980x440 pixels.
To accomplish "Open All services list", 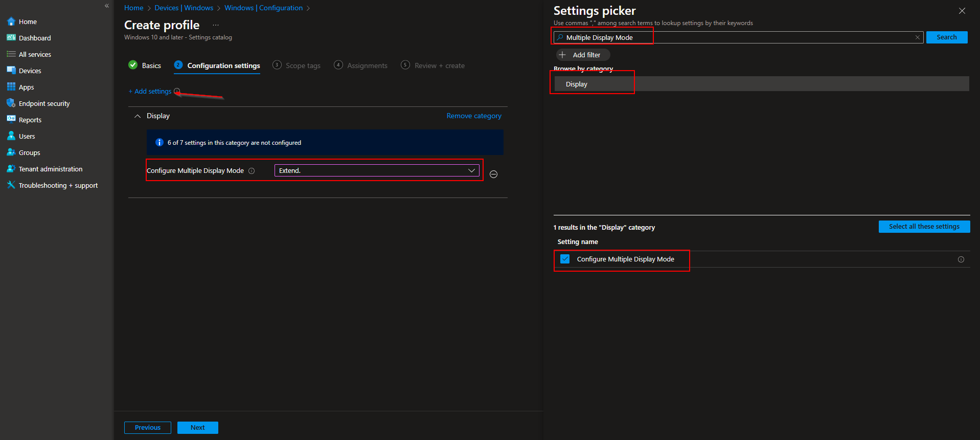I will [x=35, y=54].
